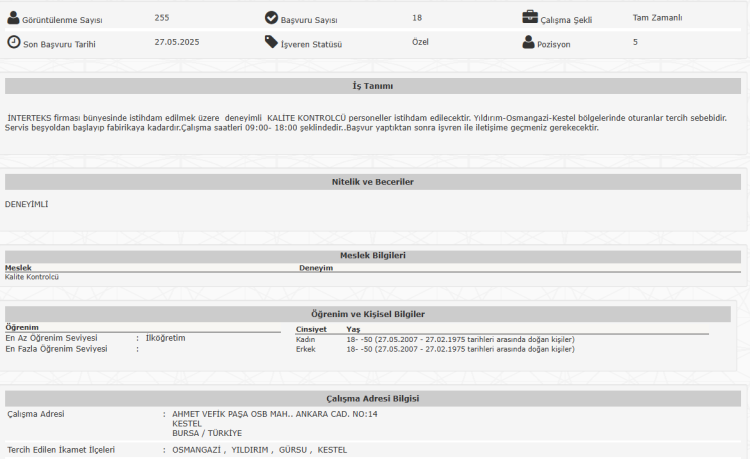
Task: Click the Cinsiyet column heading
Action: point(311,329)
